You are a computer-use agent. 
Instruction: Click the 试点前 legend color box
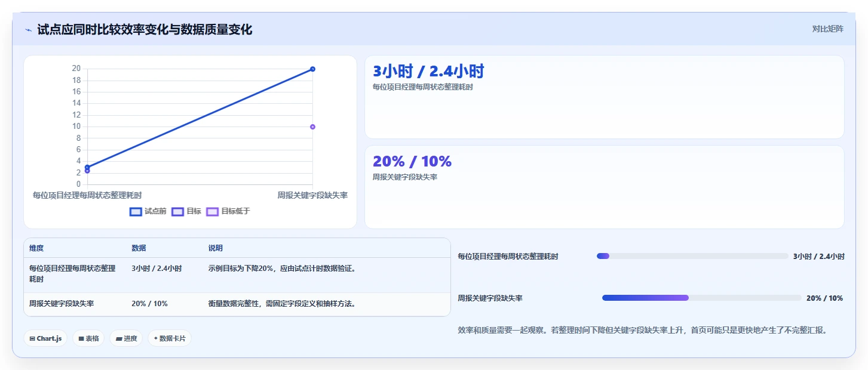pos(136,211)
